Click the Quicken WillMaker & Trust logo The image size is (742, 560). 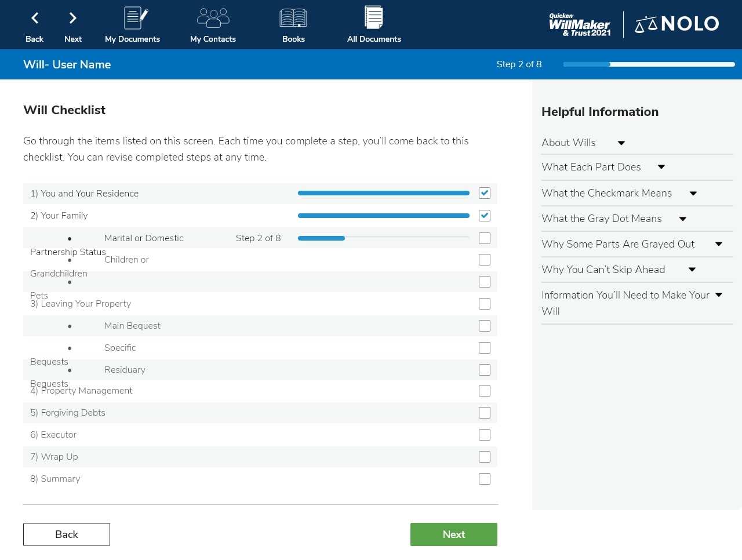click(580, 25)
